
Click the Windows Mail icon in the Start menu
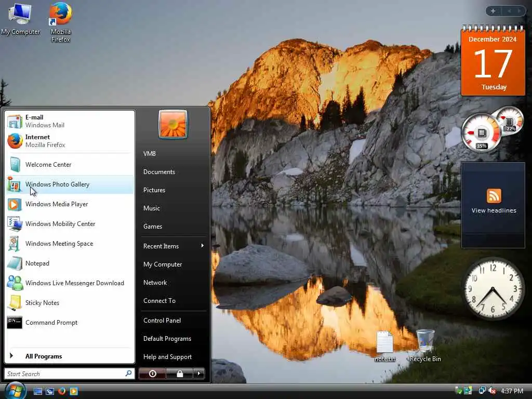(x=15, y=121)
